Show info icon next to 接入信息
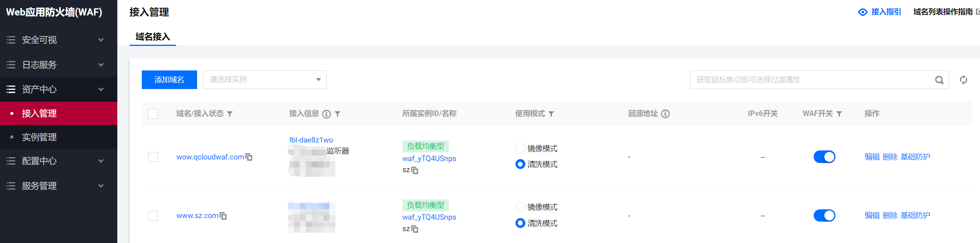This screenshot has width=980, height=243. (x=326, y=114)
